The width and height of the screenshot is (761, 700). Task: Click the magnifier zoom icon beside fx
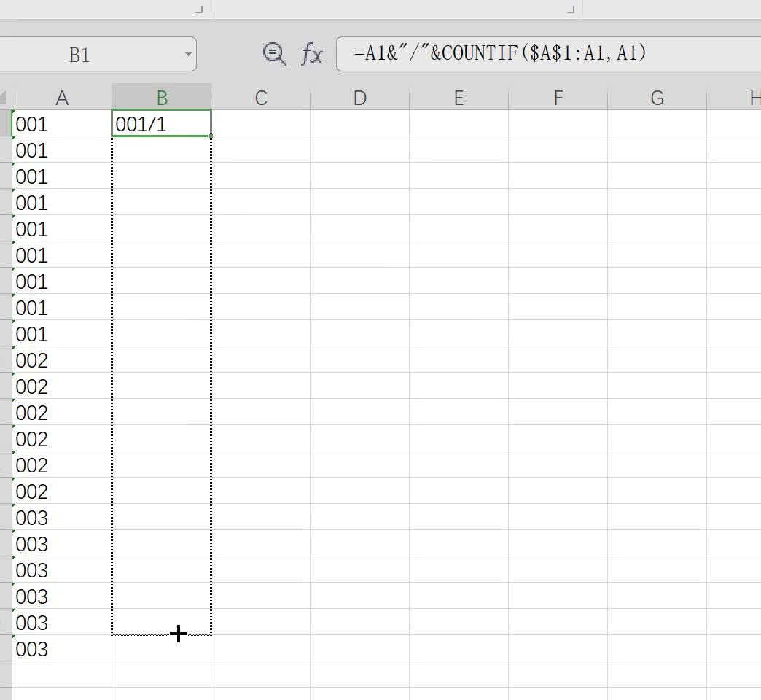pyautogui.click(x=274, y=53)
